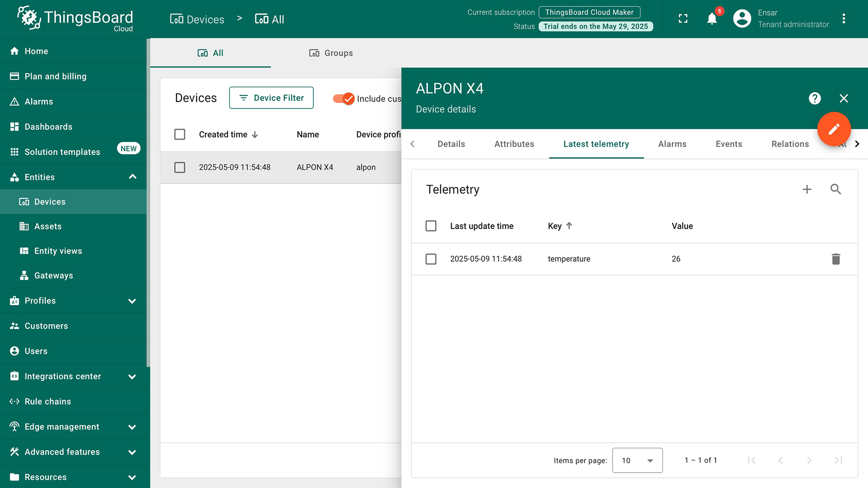This screenshot has height=488, width=868.
Task: Open the Device Filter dialog
Action: click(271, 98)
